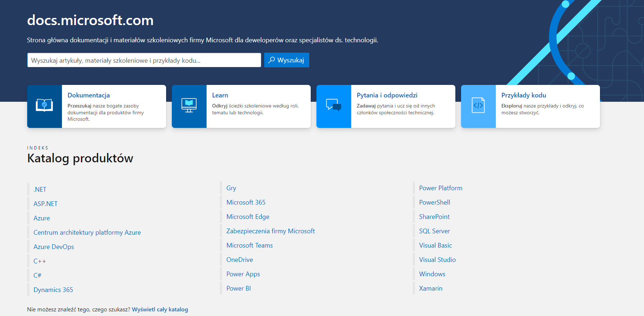644x316 pixels.
Task: Click the open book Dokumentacja icon
Action: [x=44, y=105]
